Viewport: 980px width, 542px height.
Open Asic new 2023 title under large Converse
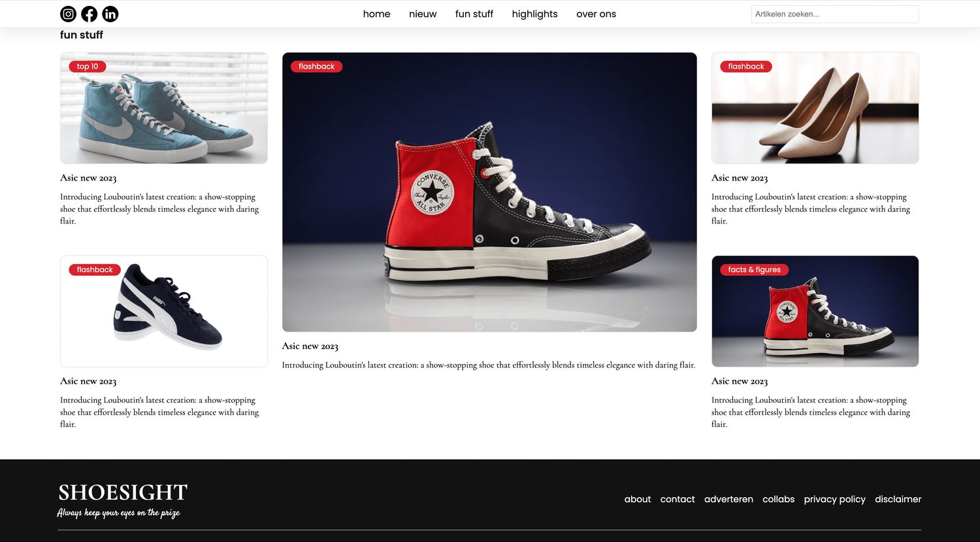pyautogui.click(x=310, y=347)
